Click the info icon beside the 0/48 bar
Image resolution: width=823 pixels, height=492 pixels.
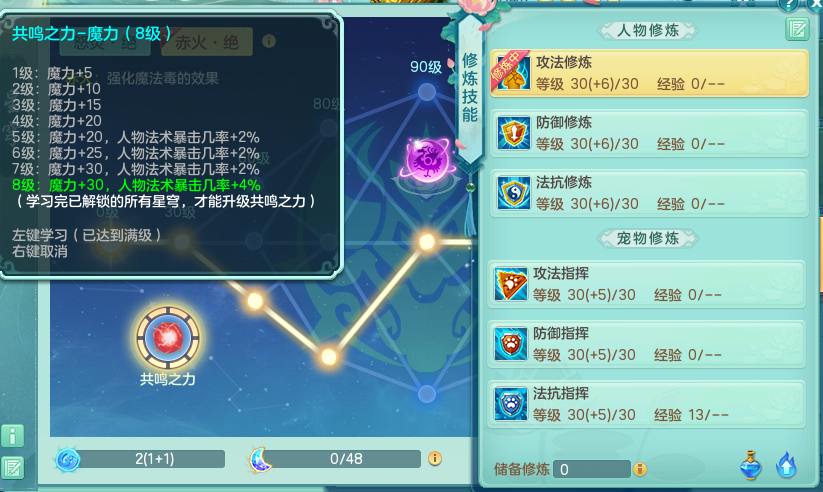[x=435, y=458]
